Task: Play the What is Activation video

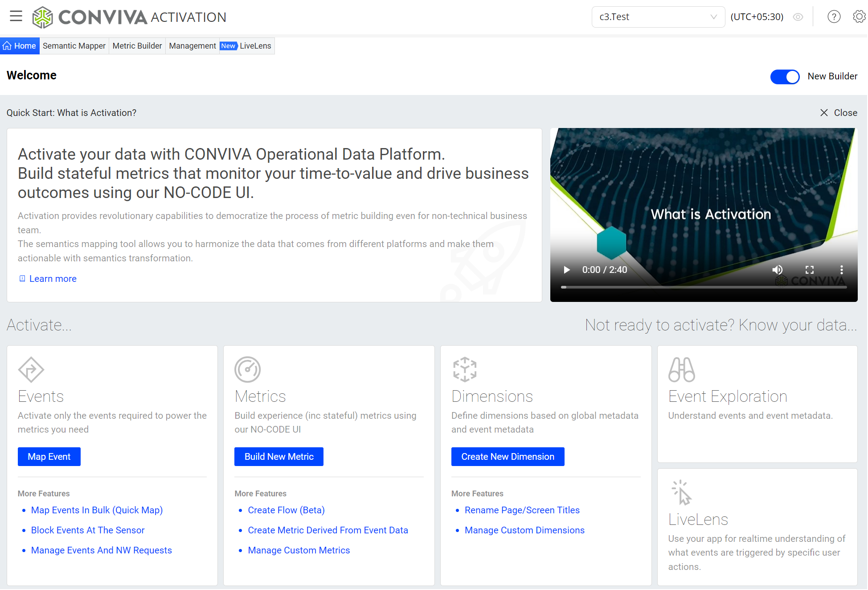Action: 566,270
